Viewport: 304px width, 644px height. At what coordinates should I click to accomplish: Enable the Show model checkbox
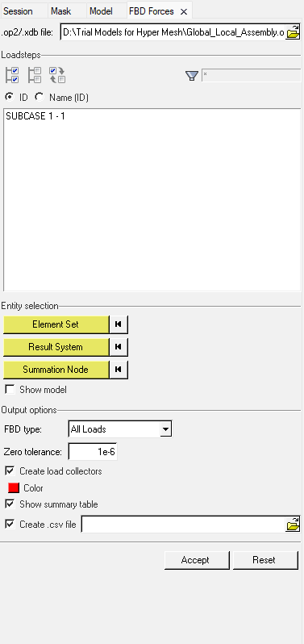[10, 389]
